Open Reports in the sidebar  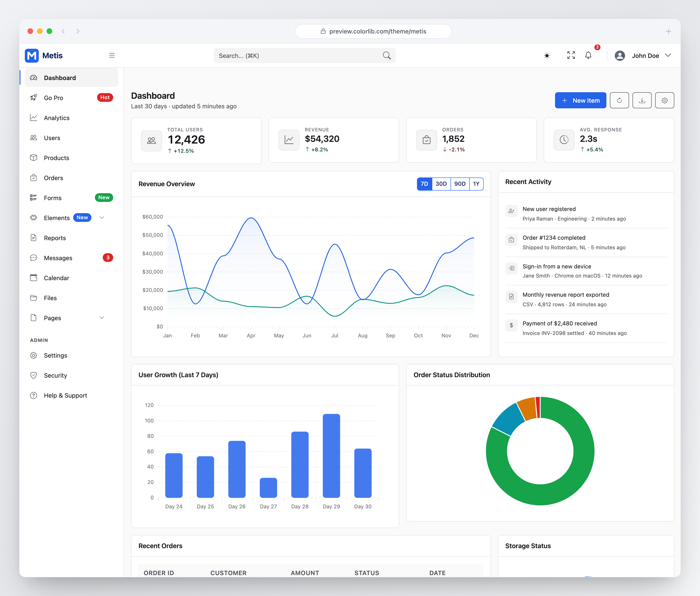72,238
